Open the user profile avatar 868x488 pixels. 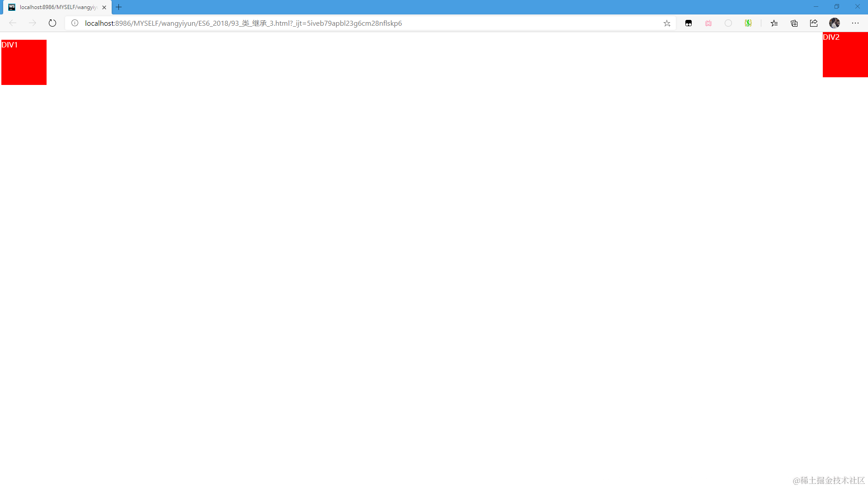click(x=835, y=23)
